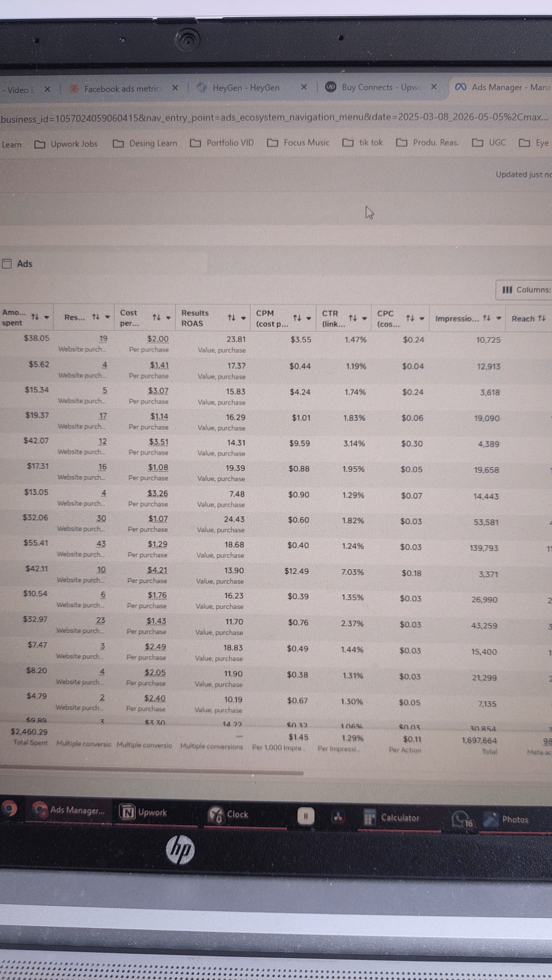Click the $12.49 CPM value
This screenshot has height=980, width=552.
tap(297, 571)
